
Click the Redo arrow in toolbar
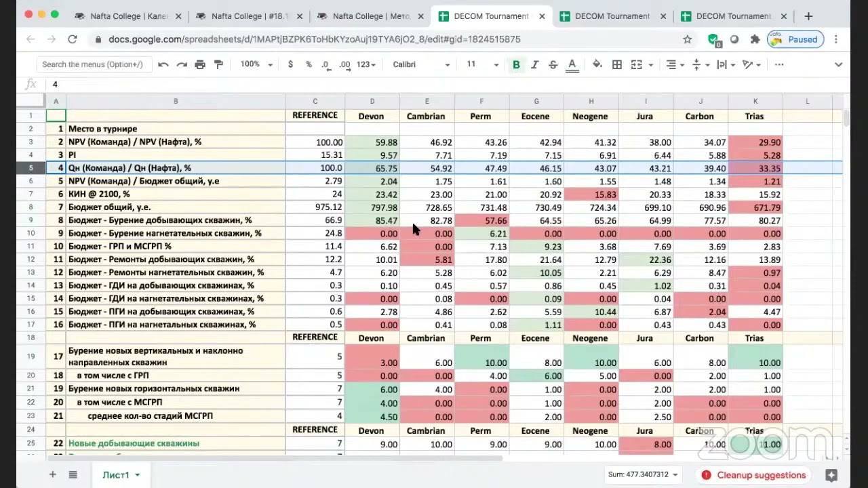tap(182, 64)
